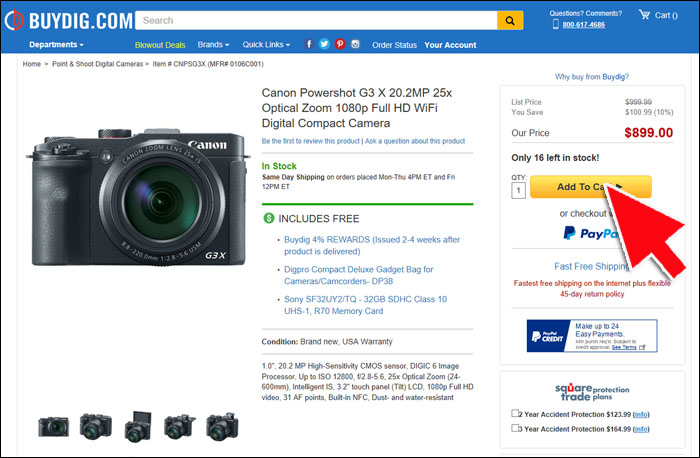Focus the Search input field
700x458 pixels.
point(316,21)
